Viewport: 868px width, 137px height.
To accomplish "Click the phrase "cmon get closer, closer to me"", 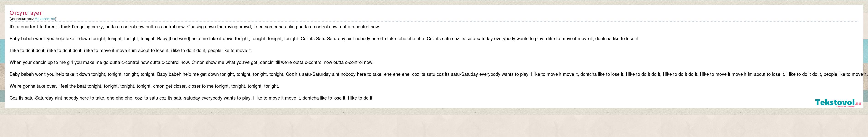I will click(183, 86).
